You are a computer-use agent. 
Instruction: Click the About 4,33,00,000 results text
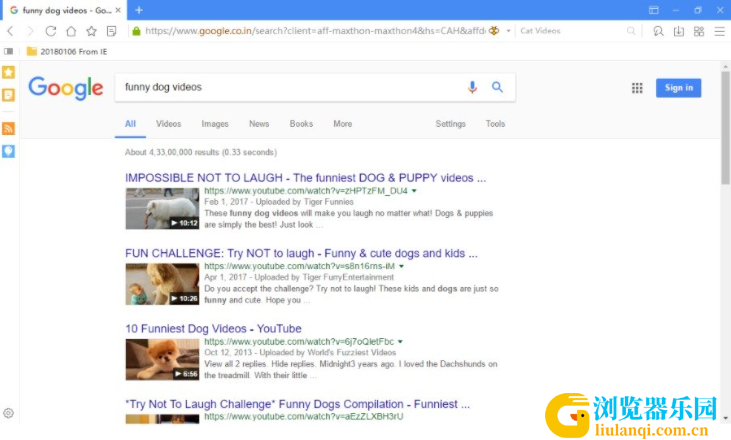pos(201,152)
